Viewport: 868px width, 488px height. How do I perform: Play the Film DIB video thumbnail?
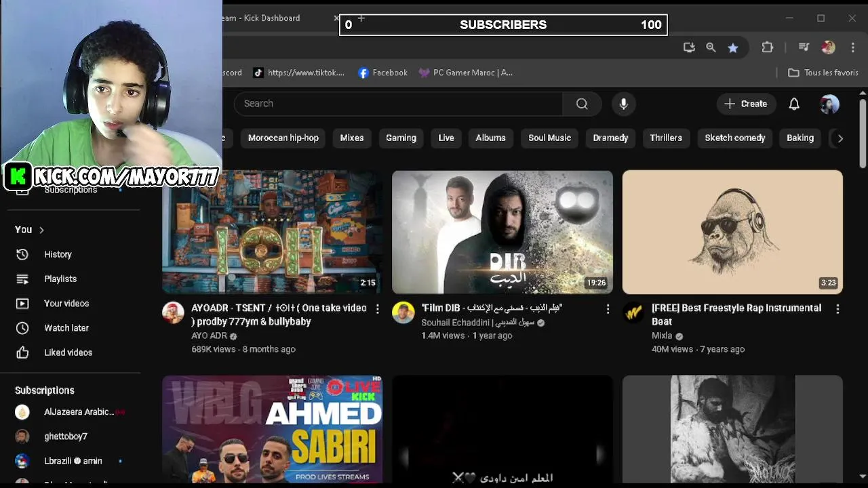tap(502, 232)
